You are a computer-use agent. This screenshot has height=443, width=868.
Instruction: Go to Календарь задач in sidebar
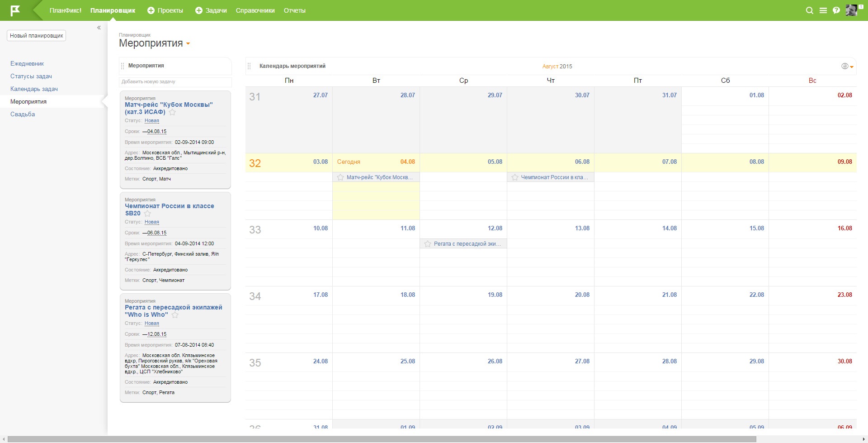(34, 89)
